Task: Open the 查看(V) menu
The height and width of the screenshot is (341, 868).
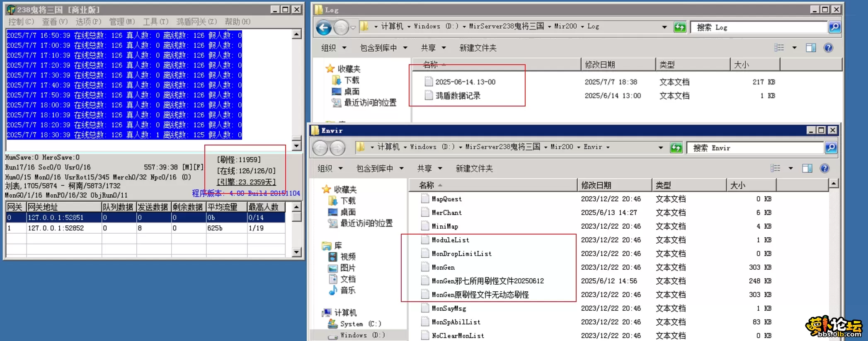Action: point(55,22)
